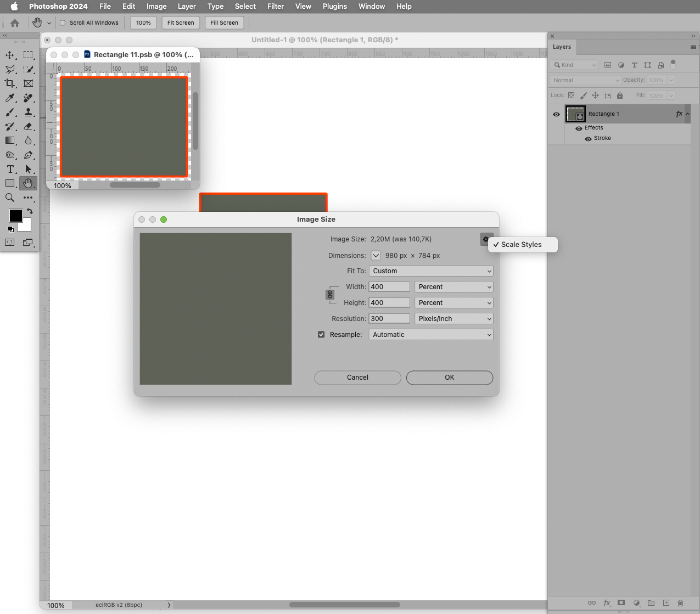The height and width of the screenshot is (614, 700).
Task: Click Fit Screen in the options bar
Action: click(x=180, y=22)
